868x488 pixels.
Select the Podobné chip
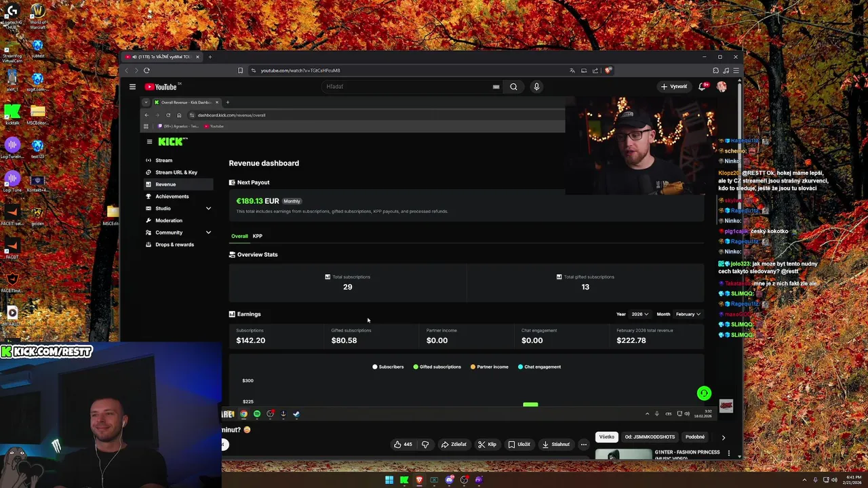pos(695,437)
